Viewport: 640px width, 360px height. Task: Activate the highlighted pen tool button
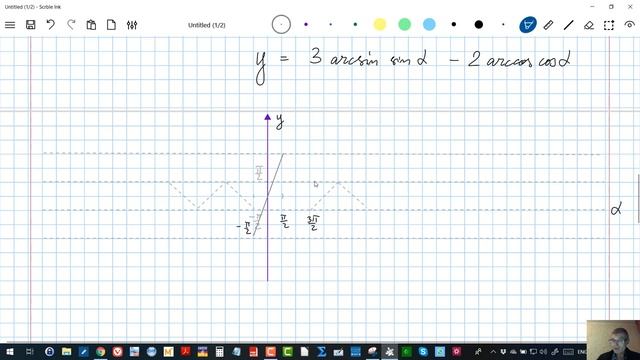(x=528, y=25)
